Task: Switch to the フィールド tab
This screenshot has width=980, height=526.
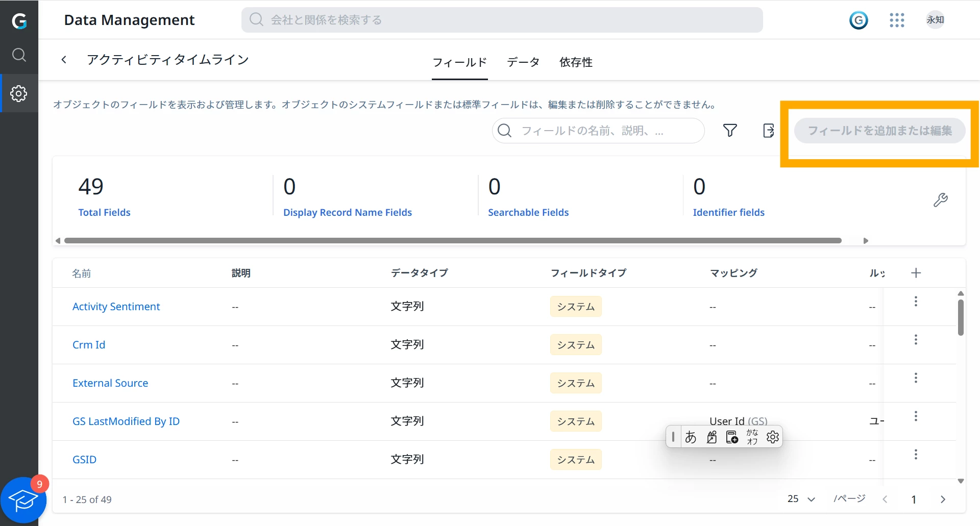Action: 459,62
